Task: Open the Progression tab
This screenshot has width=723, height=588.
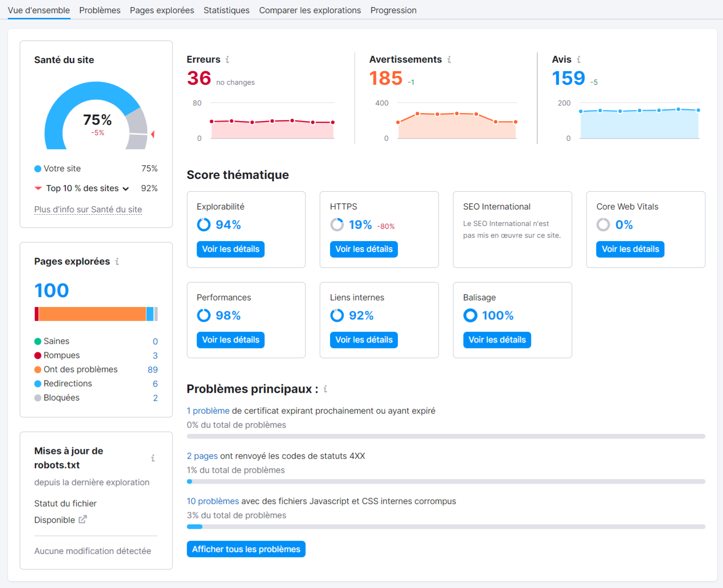Action: pyautogui.click(x=393, y=10)
